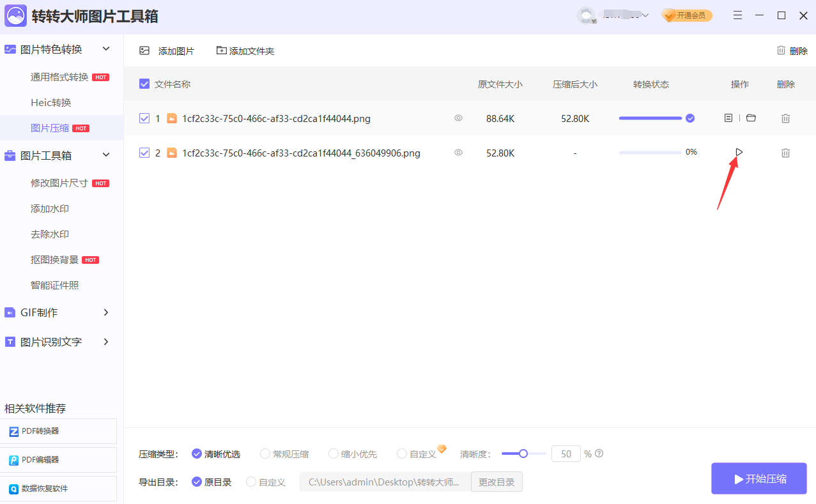This screenshot has width=816, height=504.
Task: Click the 更改目录 button
Action: pos(497,482)
